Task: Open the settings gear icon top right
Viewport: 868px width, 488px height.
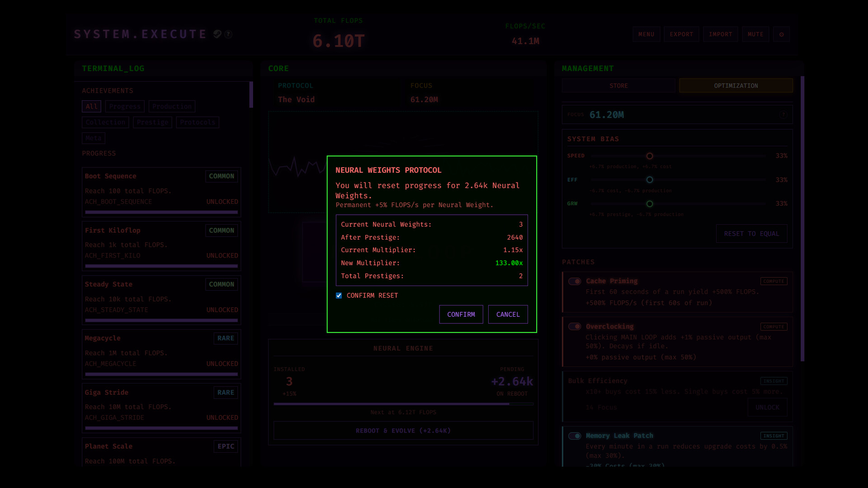Action: click(781, 34)
